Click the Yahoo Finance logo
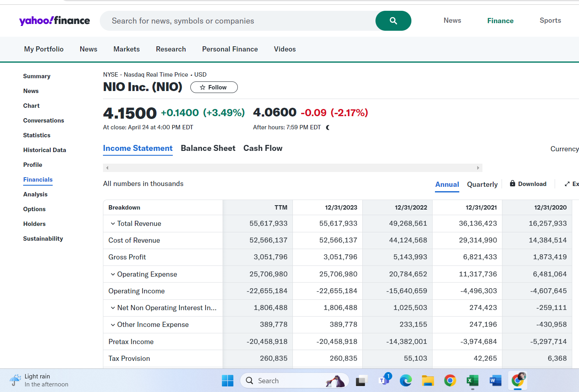Screen dimensions: 579x392 click(x=55, y=20)
